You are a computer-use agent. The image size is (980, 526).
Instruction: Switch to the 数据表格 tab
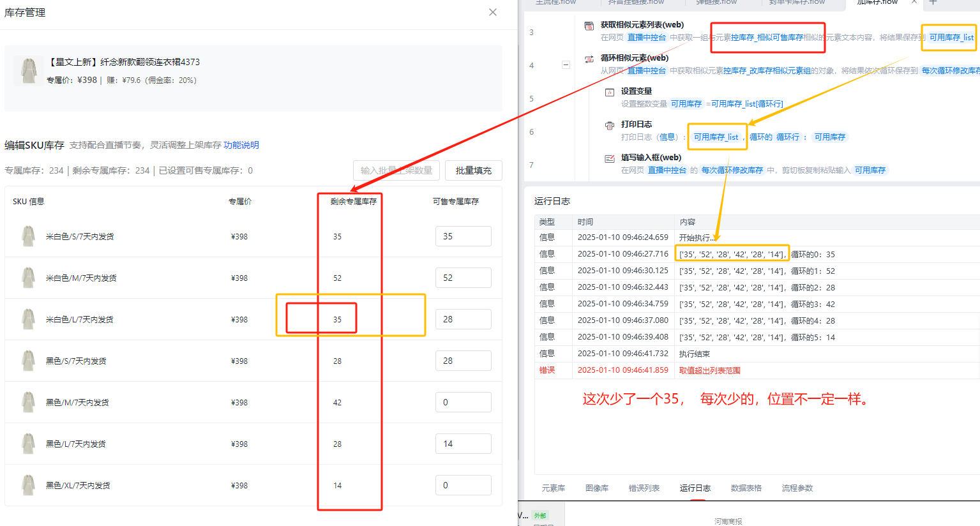746,488
